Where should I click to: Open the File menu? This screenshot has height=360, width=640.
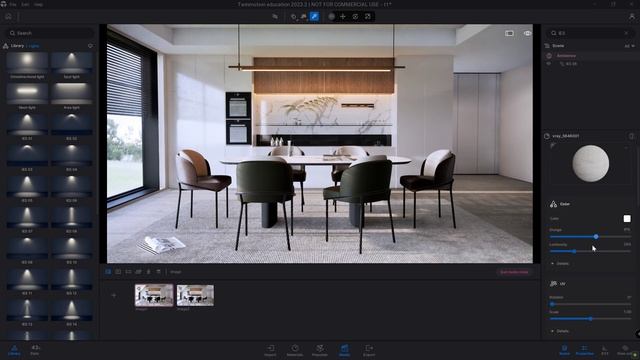(13, 4)
